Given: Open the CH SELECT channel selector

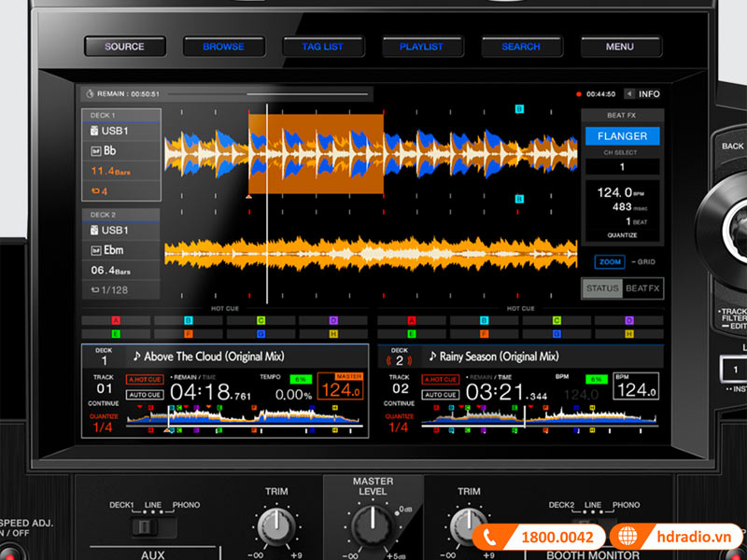Looking at the screenshot, I should [622, 167].
